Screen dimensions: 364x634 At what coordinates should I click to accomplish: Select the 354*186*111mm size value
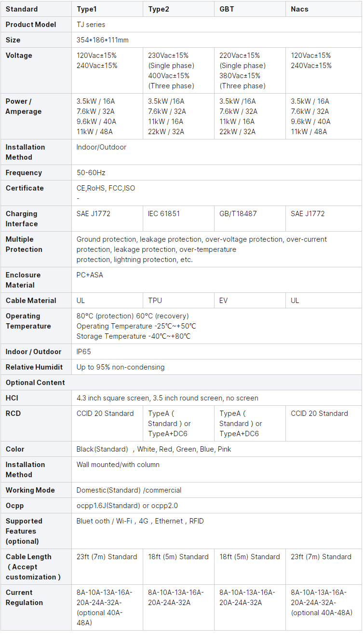tap(102, 40)
